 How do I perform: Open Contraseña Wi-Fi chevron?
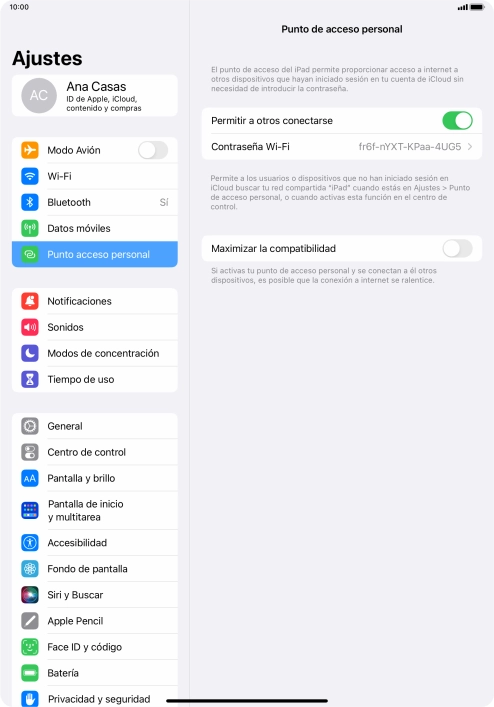coord(470,147)
